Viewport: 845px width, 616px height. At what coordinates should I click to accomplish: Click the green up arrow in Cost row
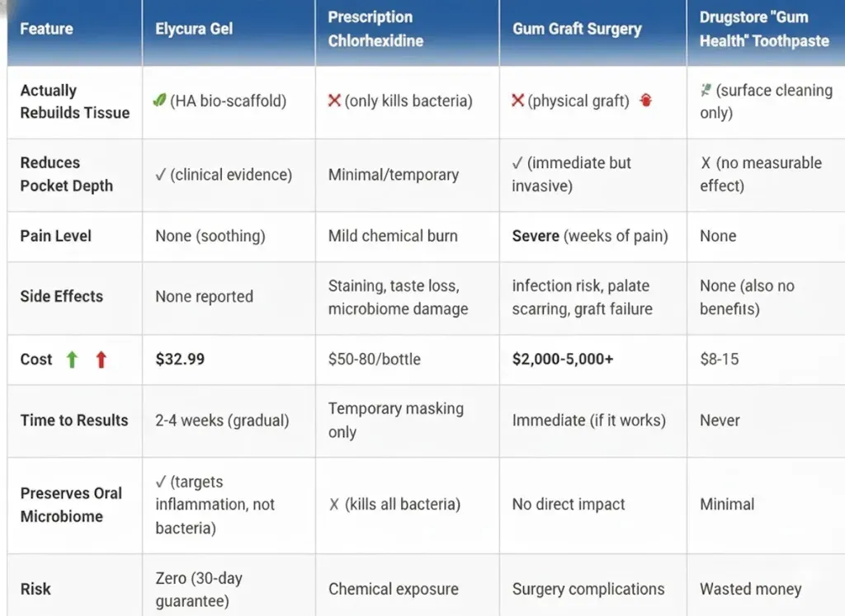[x=72, y=360]
